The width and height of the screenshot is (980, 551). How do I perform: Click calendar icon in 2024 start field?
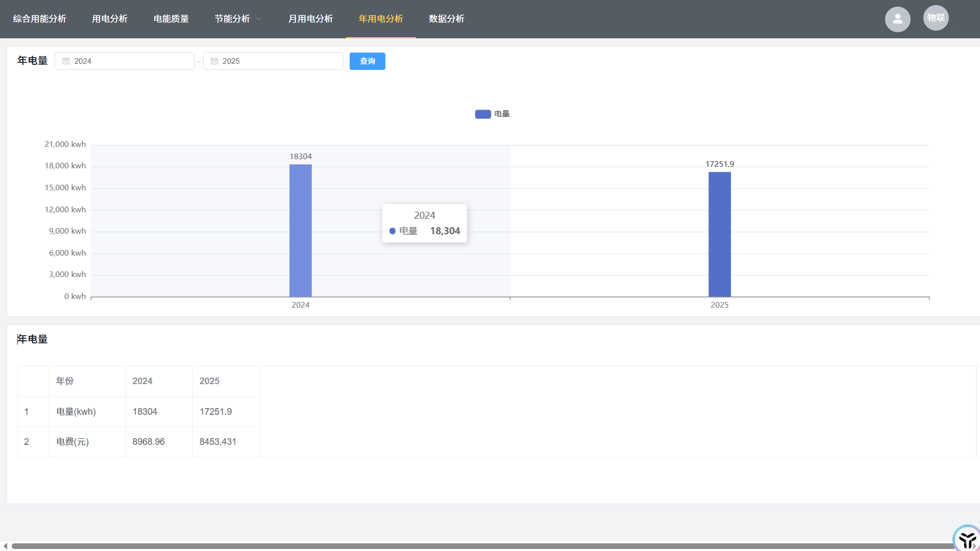tap(66, 61)
